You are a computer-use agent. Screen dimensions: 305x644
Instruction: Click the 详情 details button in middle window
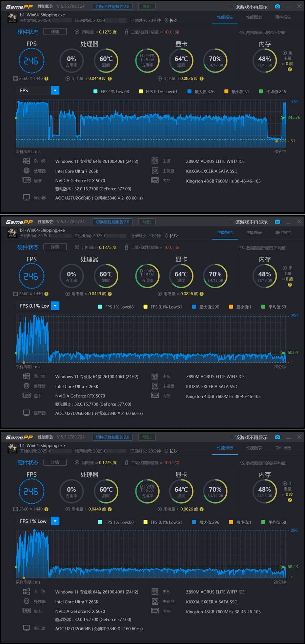point(55,247)
